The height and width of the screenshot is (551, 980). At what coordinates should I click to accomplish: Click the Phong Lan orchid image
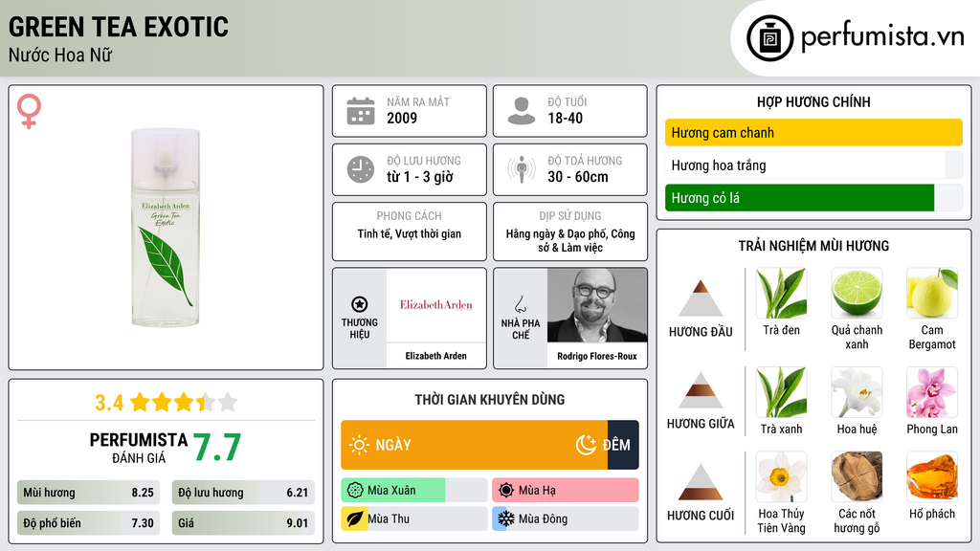coord(932,392)
